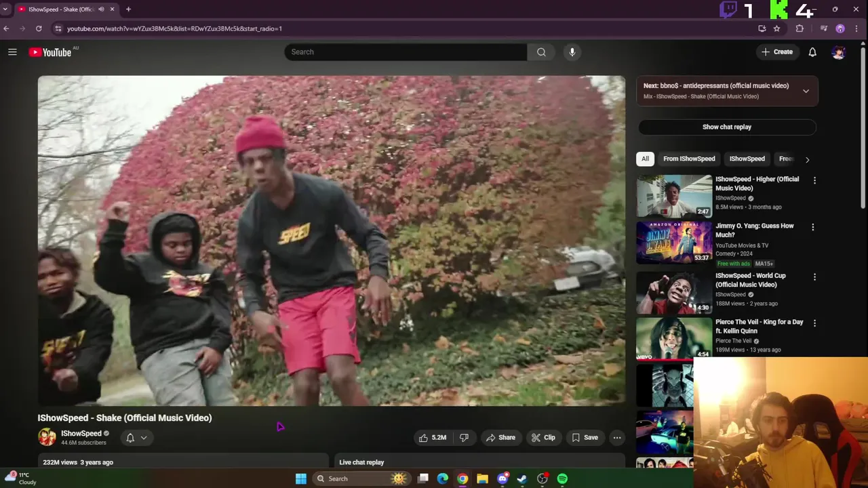Open options for World Cup music video
The image size is (868, 488).
[814, 277]
